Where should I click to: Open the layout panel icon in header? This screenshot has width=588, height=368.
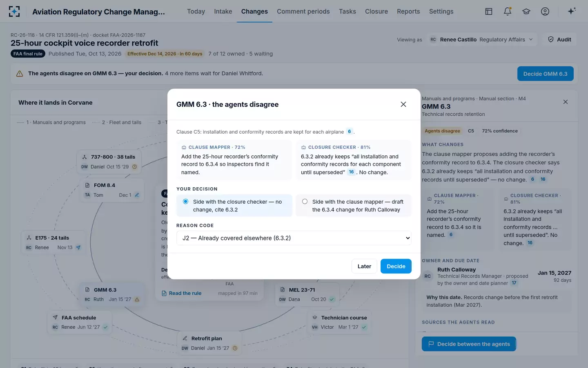[x=489, y=11]
